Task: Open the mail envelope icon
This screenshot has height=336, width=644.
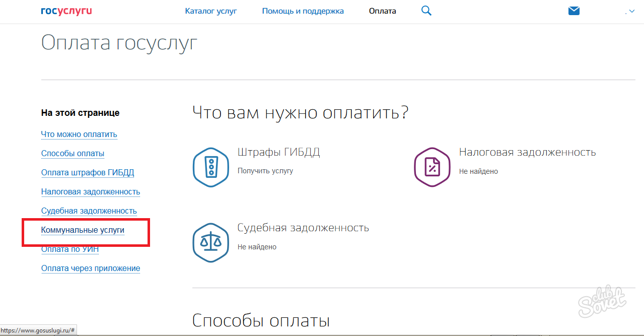Action: click(x=574, y=11)
